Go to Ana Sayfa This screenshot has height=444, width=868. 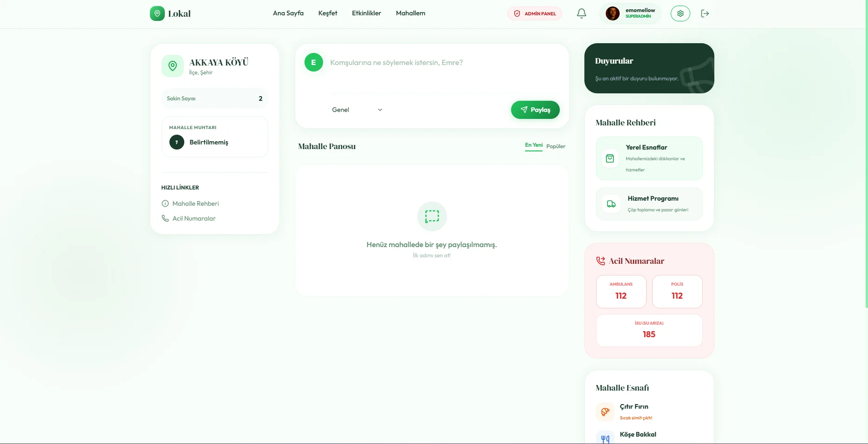288,13
